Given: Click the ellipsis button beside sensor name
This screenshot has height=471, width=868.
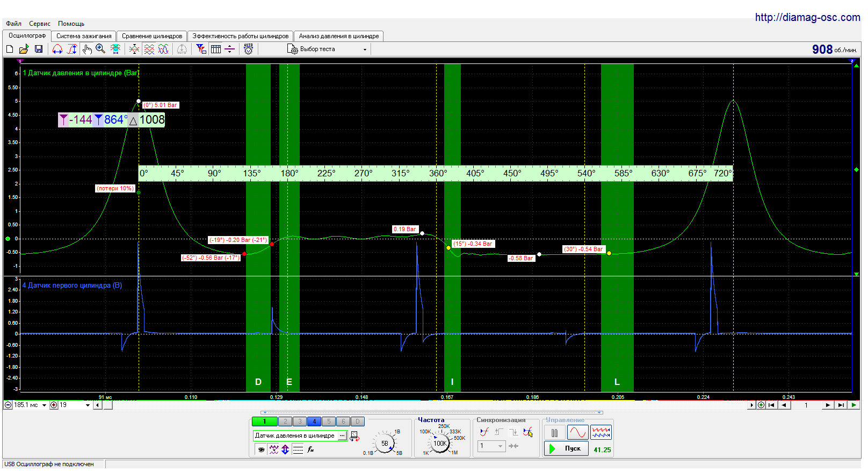Looking at the screenshot, I should 343,436.
